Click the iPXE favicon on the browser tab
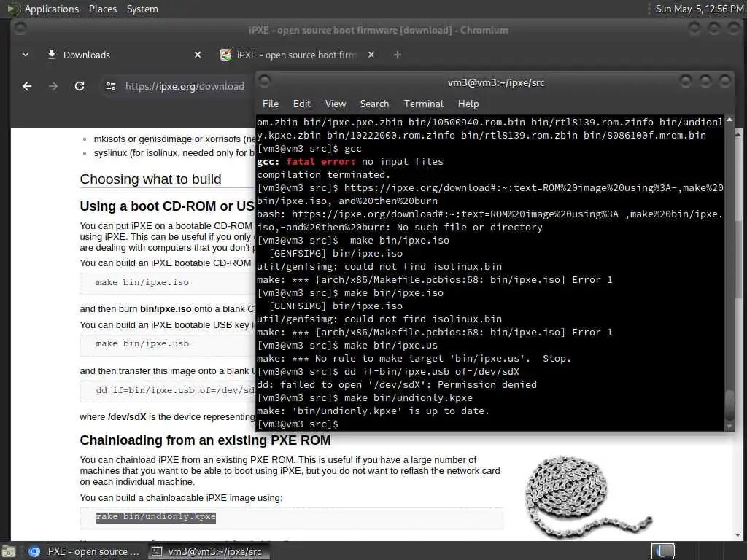Viewport: 747px width, 560px height. 225,55
